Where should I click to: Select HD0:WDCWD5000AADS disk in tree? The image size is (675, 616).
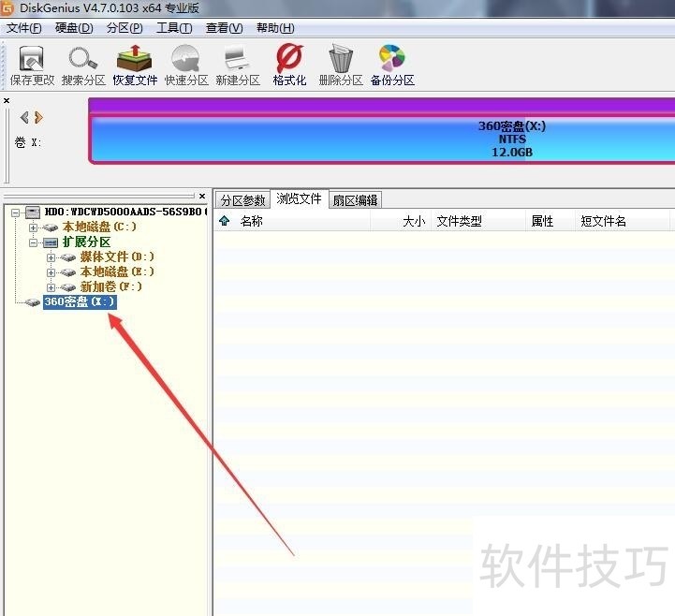125,212
